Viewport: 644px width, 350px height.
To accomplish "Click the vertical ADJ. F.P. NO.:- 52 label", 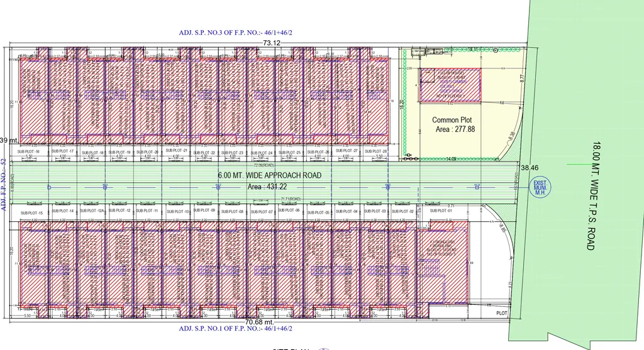I will point(4,184).
